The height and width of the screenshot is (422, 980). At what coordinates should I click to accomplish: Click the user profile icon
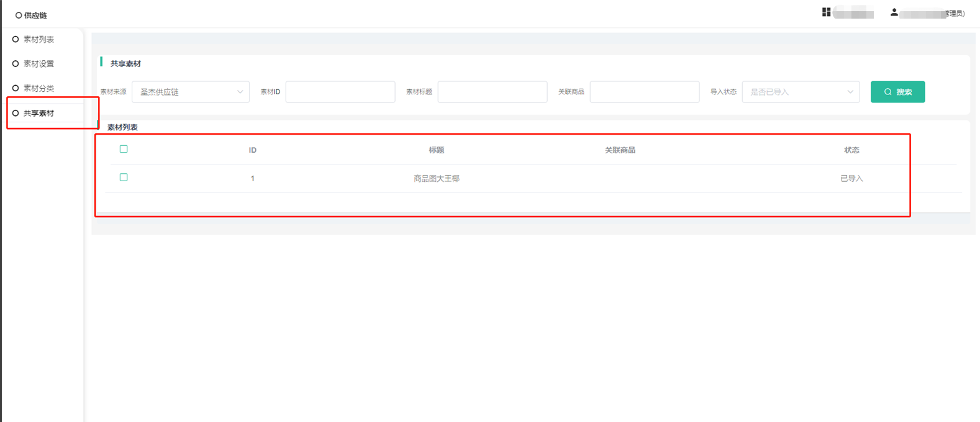pyautogui.click(x=894, y=12)
